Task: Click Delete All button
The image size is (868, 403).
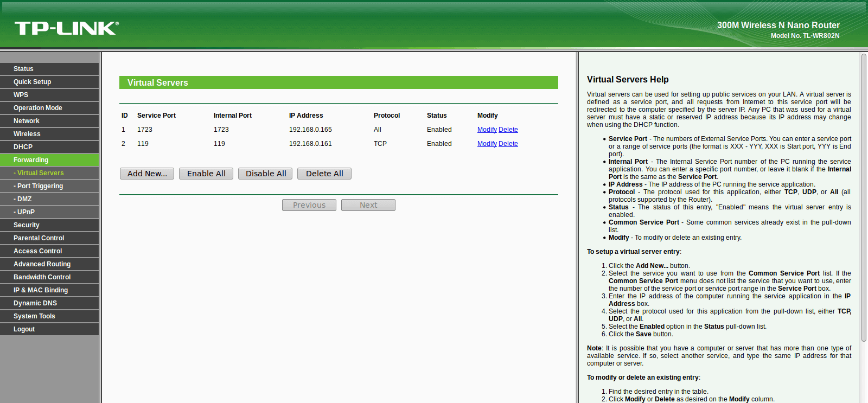Action: click(x=324, y=174)
